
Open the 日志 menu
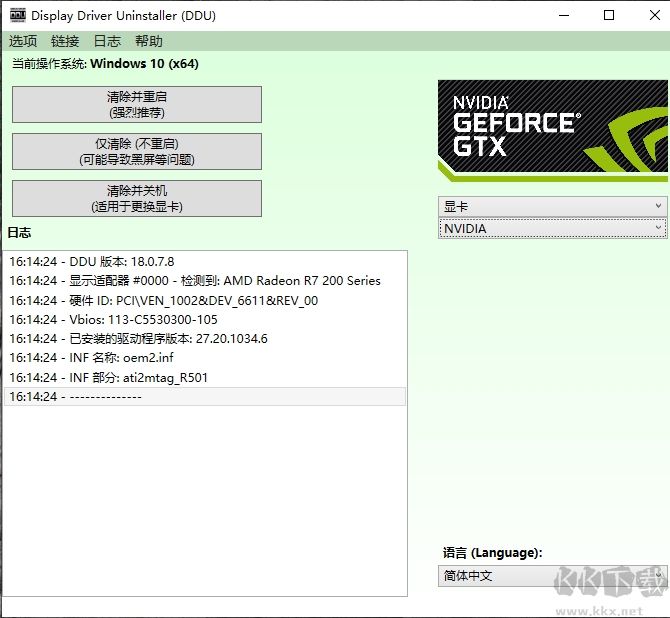point(107,41)
